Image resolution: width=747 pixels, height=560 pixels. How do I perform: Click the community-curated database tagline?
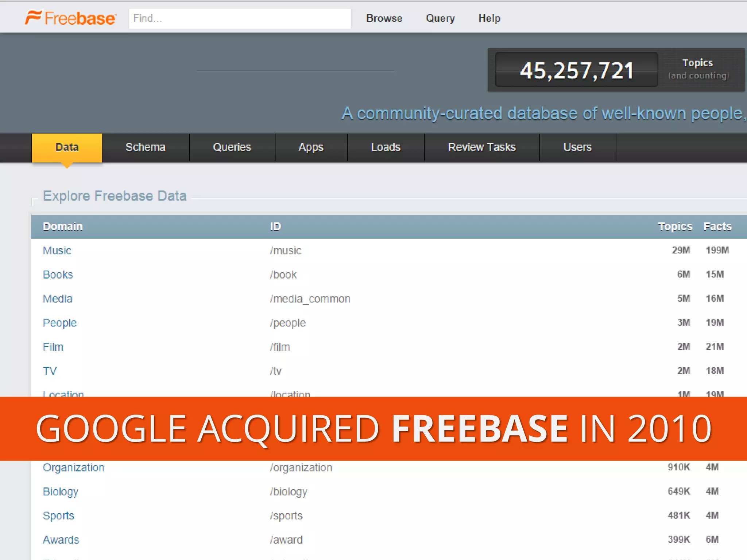pyautogui.click(x=544, y=113)
